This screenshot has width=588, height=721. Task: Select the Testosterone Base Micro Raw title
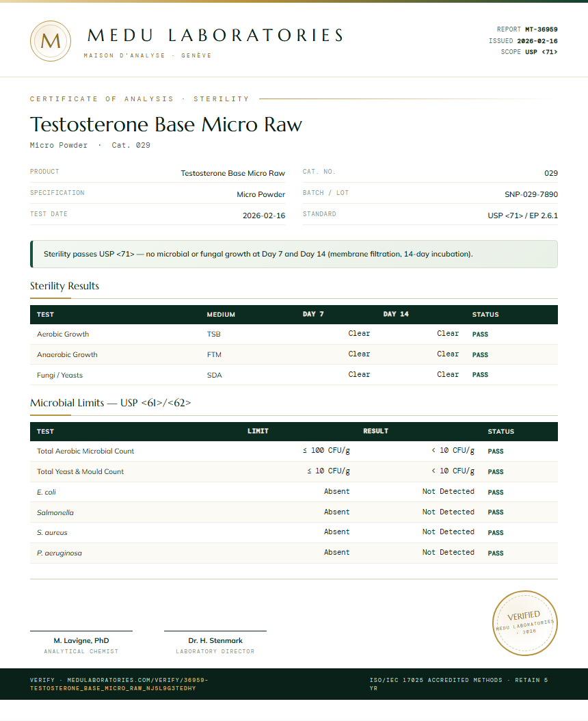[x=166, y=124]
